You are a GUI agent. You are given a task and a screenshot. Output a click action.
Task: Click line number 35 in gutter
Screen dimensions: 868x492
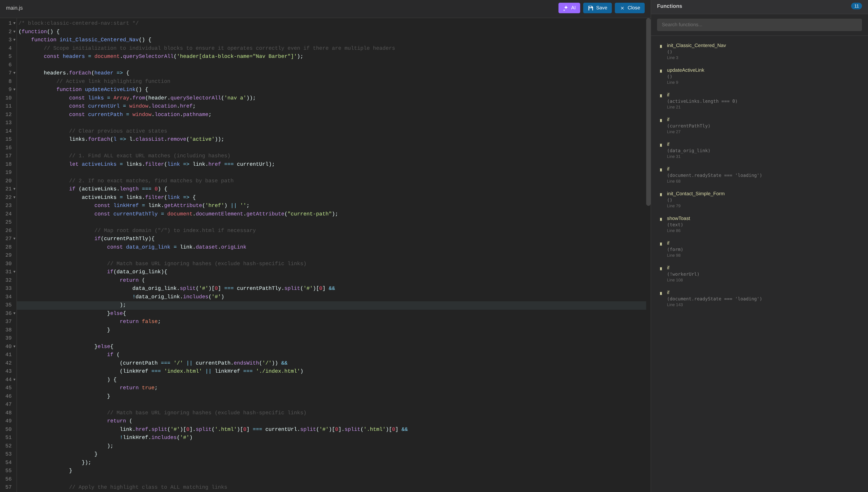8,305
